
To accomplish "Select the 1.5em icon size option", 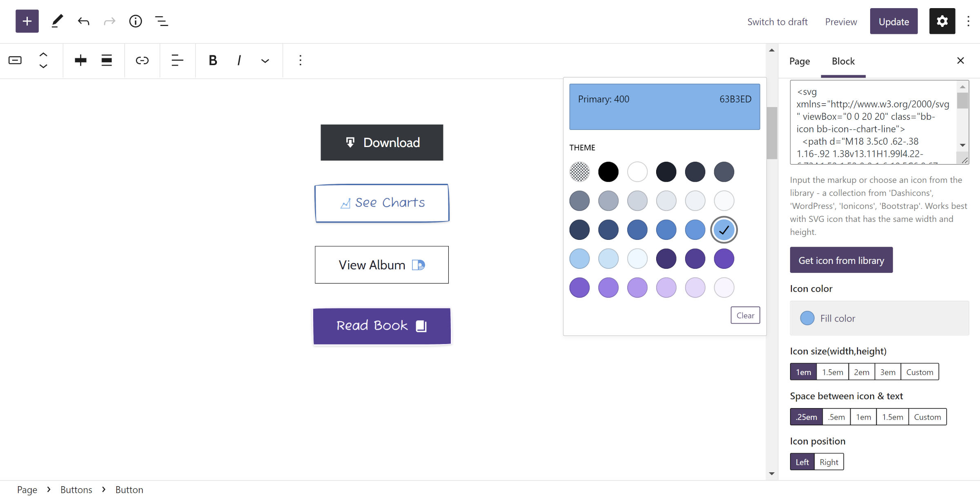I will (832, 372).
